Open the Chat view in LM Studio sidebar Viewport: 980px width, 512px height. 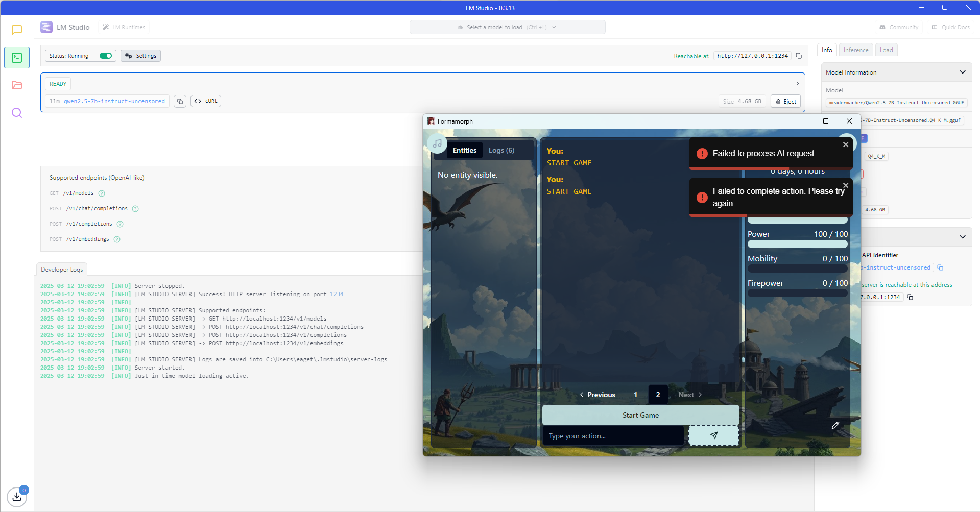click(17, 30)
